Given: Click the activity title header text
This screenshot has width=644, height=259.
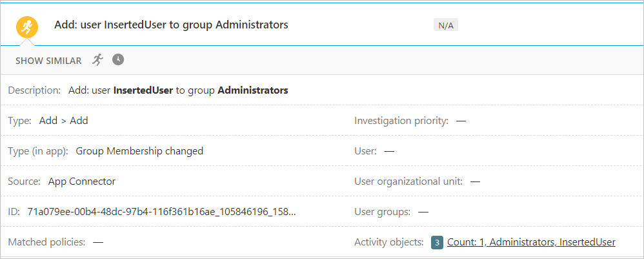Looking at the screenshot, I should (171, 25).
